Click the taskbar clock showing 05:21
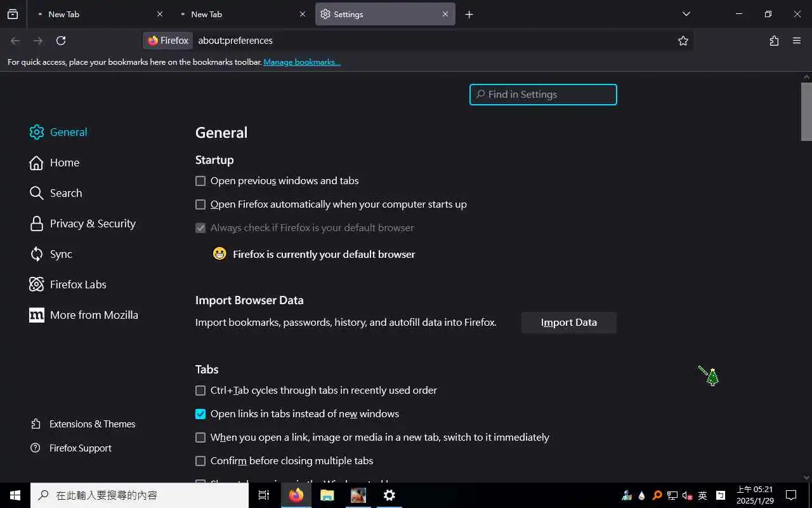Image resolution: width=812 pixels, height=508 pixels. click(x=754, y=495)
